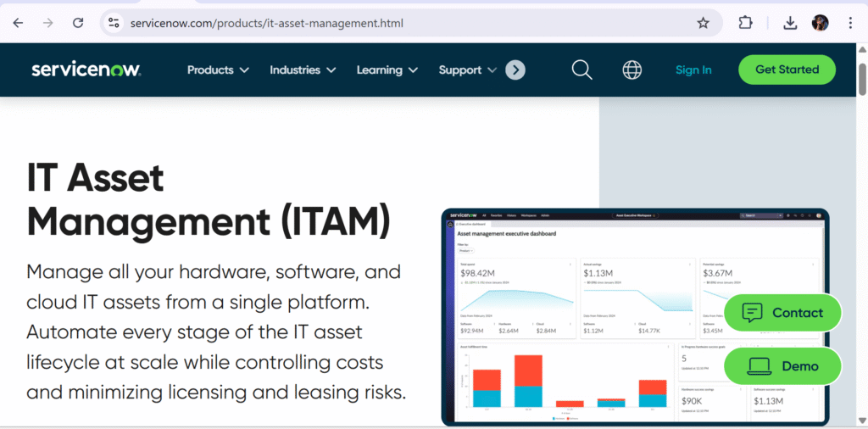Open site information icon in address bar
This screenshot has height=429, width=868.
coord(114,23)
